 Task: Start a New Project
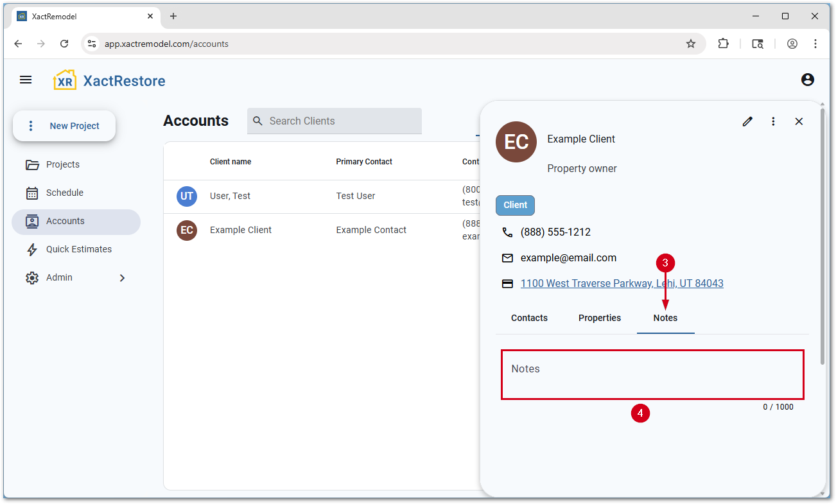point(64,126)
